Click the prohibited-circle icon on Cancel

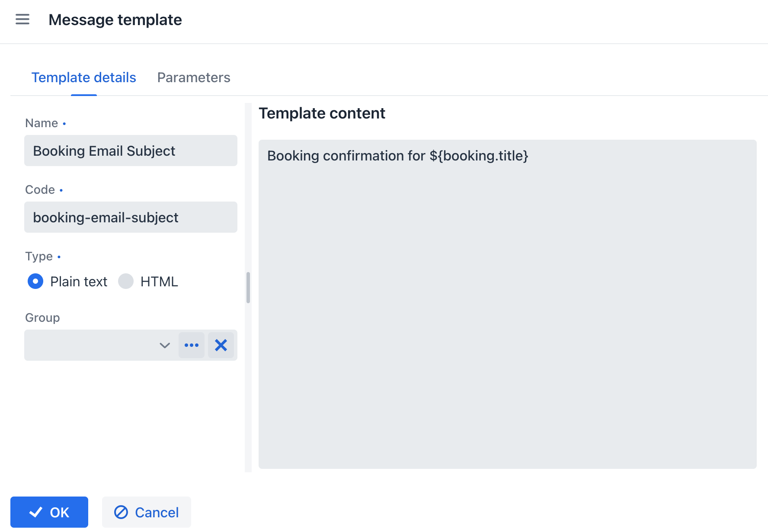coord(121,512)
